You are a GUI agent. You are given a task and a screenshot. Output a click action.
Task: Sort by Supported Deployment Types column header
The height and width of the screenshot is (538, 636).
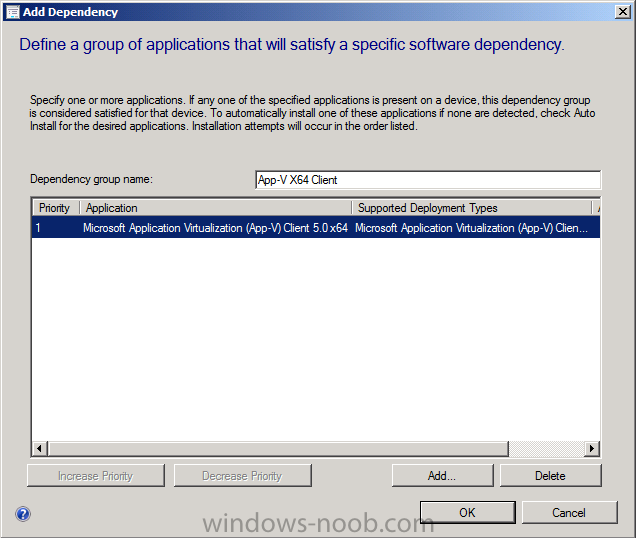[x=472, y=208]
